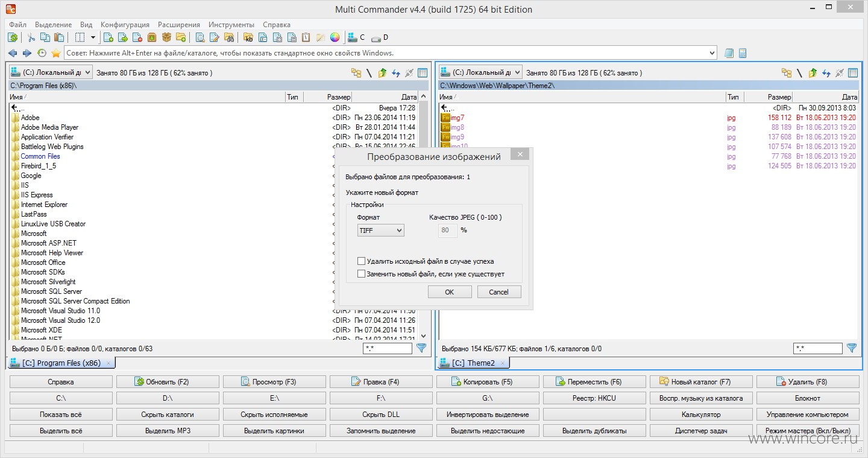Click the Диспетчер задач button
The height and width of the screenshot is (458, 868).
(x=701, y=431)
